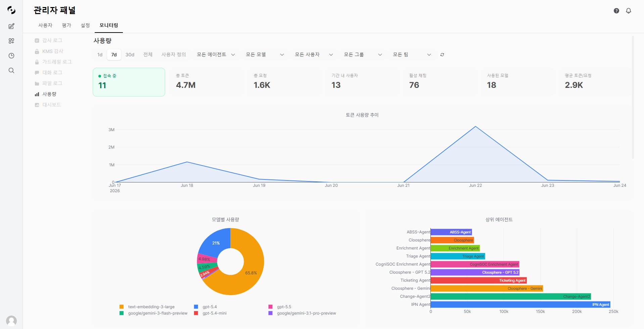Open user avatar at bottom left
Image resolution: width=644 pixels, height=329 pixels.
11,321
